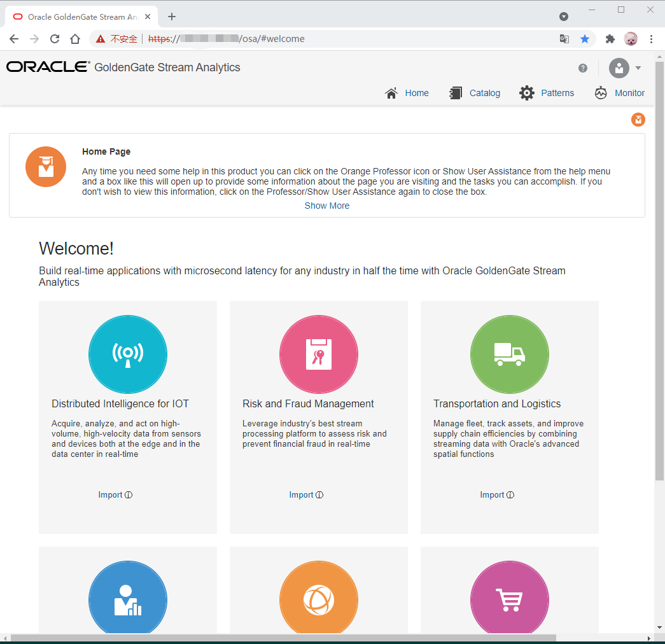665x644 pixels.
Task: Click the Monitor pulse icon
Action: pos(601,93)
